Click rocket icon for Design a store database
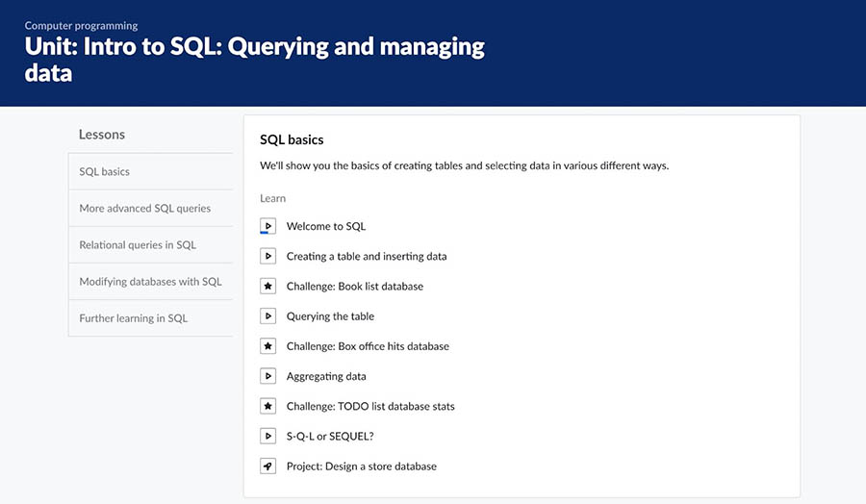866x504 pixels. (x=268, y=466)
